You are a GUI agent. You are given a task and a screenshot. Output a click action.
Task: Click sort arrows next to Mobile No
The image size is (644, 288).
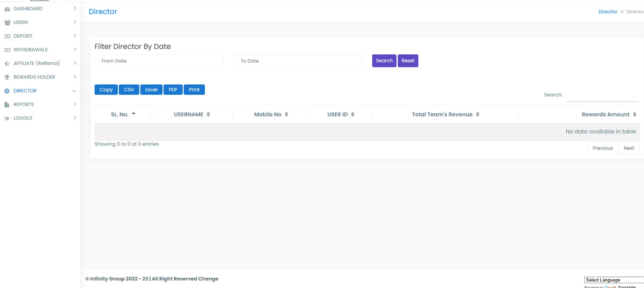click(287, 114)
